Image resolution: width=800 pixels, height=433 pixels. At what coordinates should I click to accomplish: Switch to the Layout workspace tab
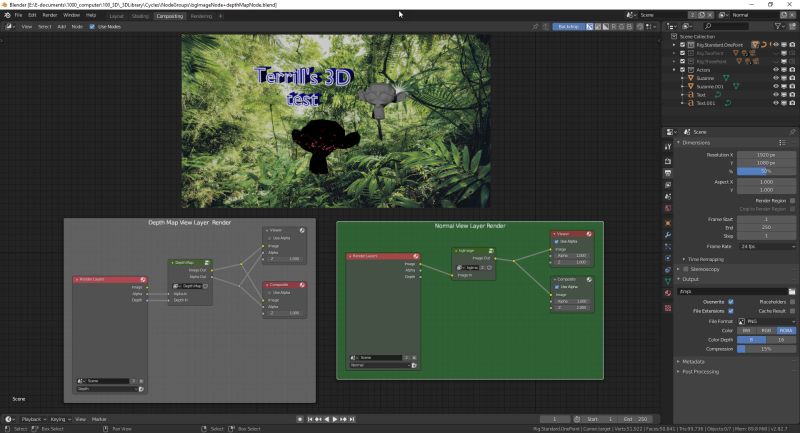[117, 16]
